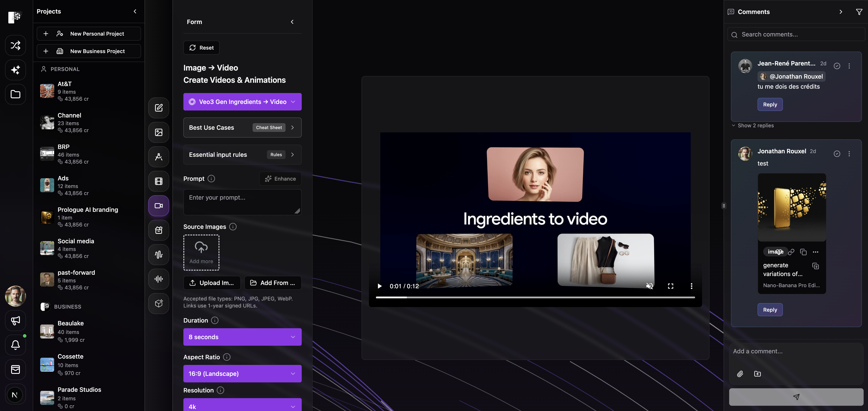The width and height of the screenshot is (868, 411).
Task: Click the notifications bell with green dot
Action: [15, 345]
